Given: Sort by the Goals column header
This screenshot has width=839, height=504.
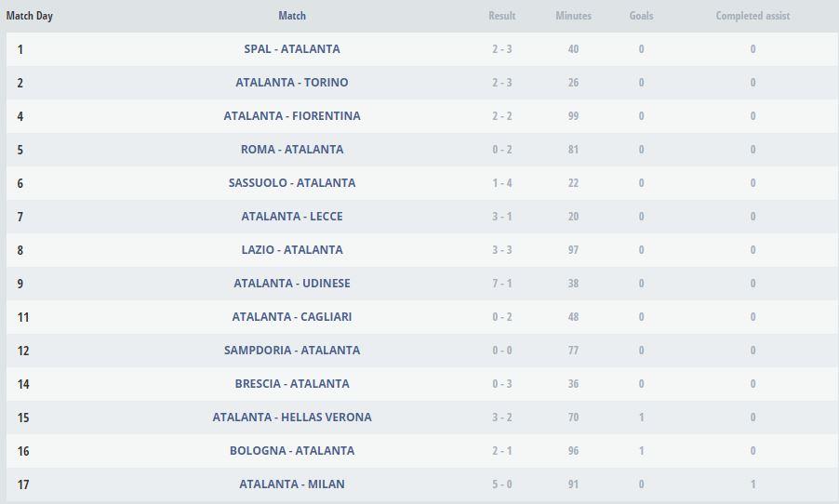Looking at the screenshot, I should [x=641, y=16].
